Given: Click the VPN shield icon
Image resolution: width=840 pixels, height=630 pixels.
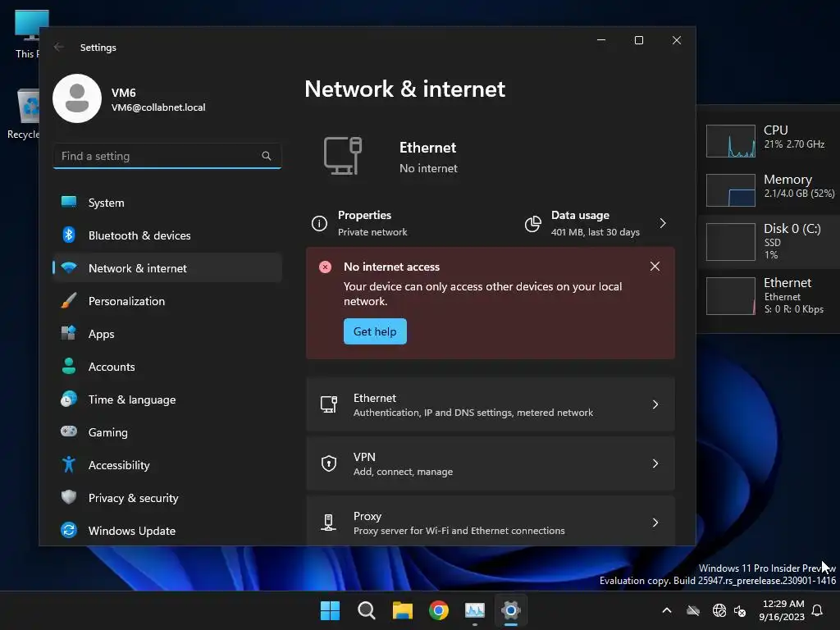Looking at the screenshot, I should point(328,463).
